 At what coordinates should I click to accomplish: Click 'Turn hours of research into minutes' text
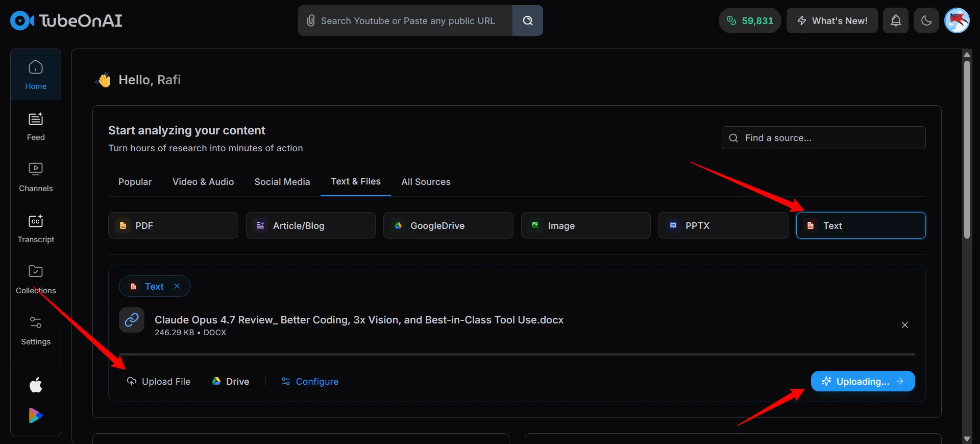click(206, 148)
